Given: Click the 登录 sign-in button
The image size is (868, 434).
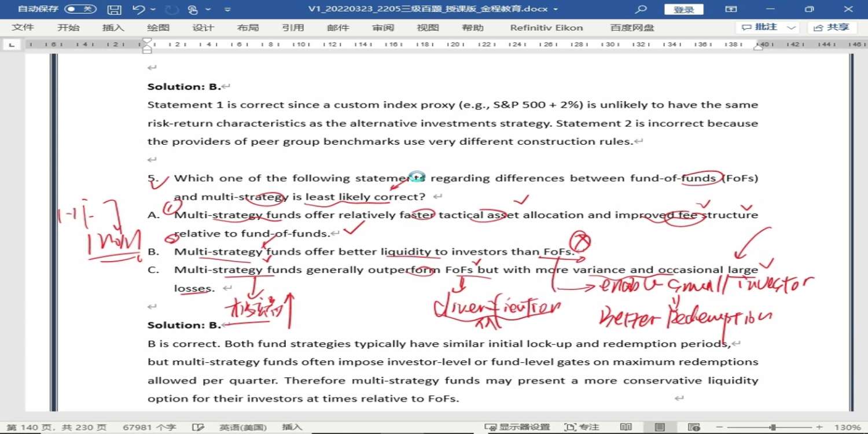Looking at the screenshot, I should coord(683,9).
